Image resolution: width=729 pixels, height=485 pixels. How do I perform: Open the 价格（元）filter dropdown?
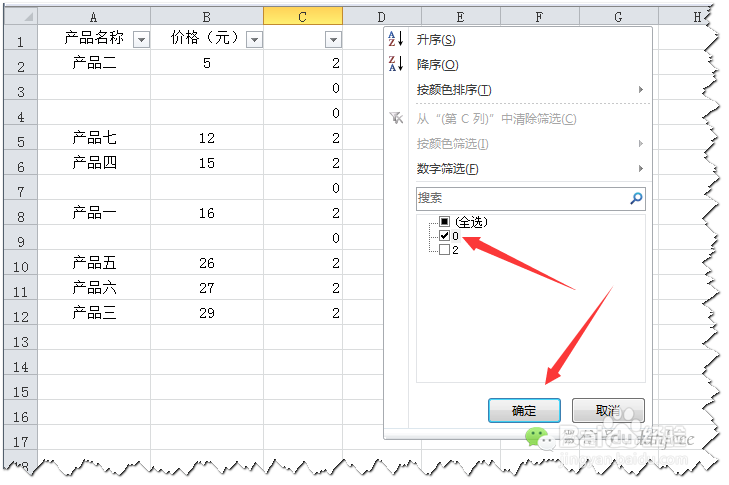click(254, 40)
